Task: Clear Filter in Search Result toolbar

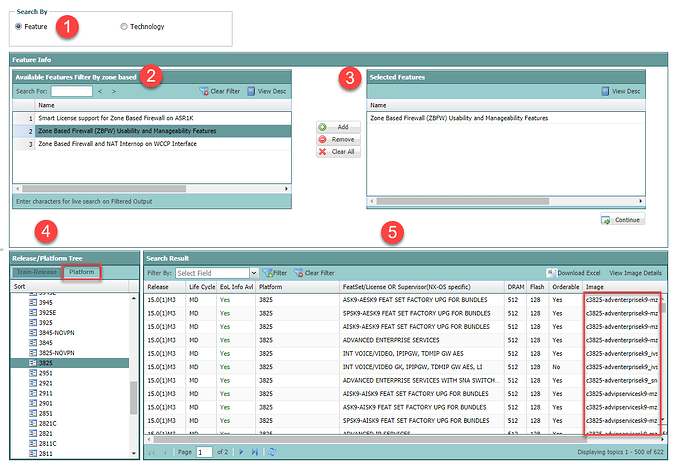Action: (x=314, y=273)
